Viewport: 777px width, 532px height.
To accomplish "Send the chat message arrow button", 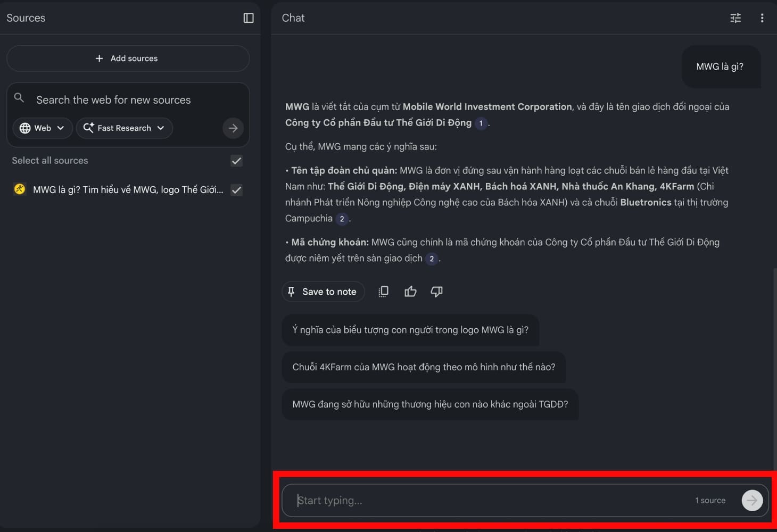I will pyautogui.click(x=752, y=500).
